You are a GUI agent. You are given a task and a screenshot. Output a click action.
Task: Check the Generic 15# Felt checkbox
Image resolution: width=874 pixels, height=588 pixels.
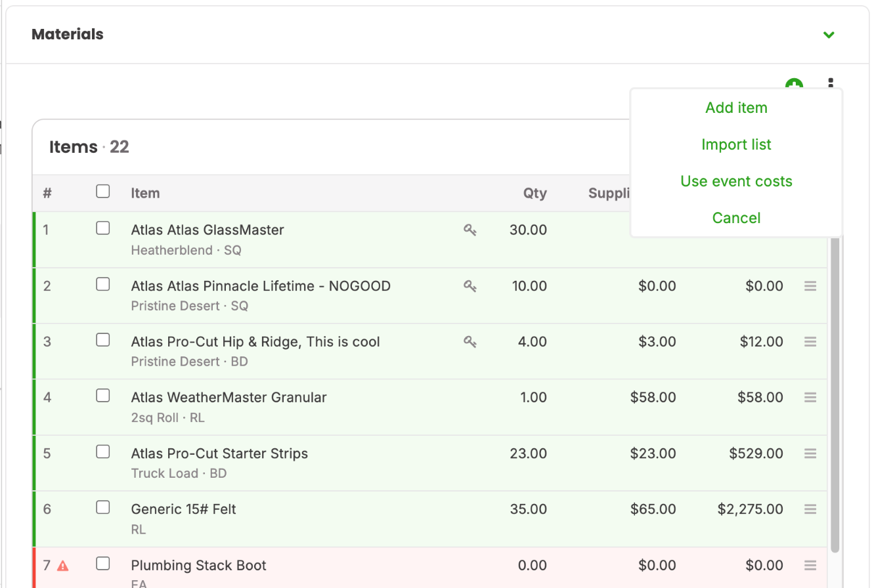[102, 507]
